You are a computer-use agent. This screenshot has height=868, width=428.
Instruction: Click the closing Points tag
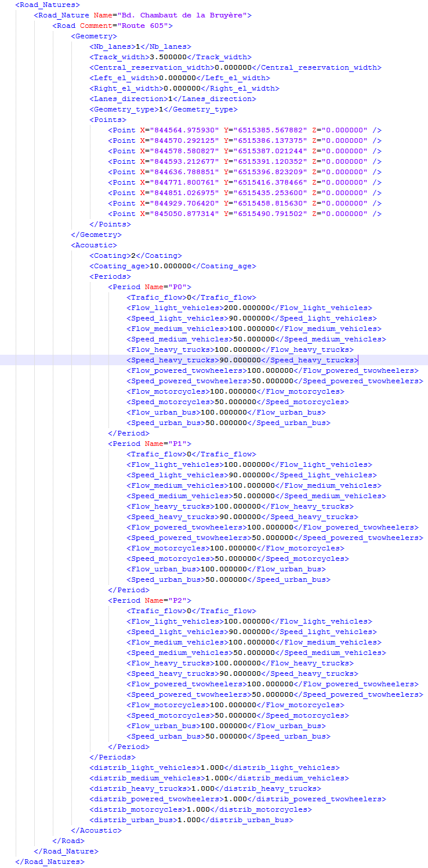click(110, 224)
